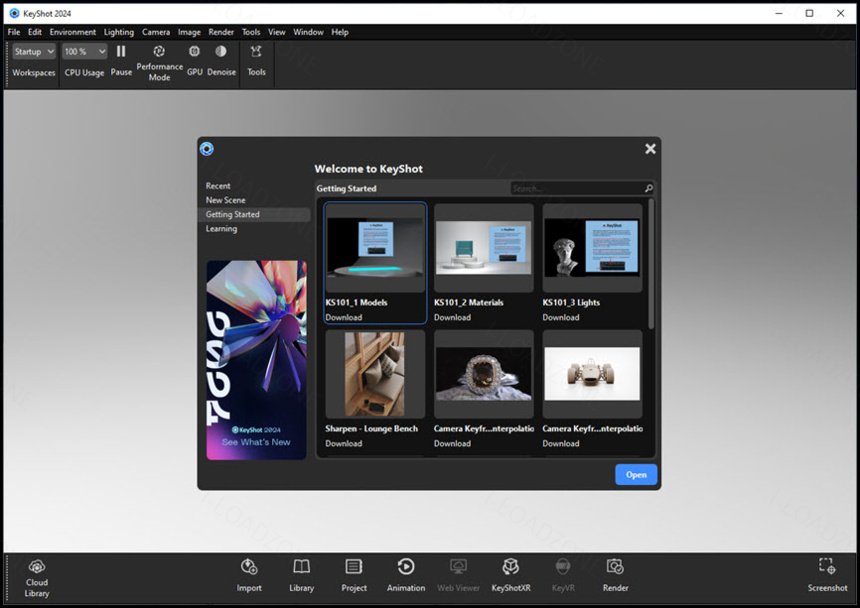860x608 pixels.
Task: Expand the CPU Usage 100% dropdown
Action: coord(84,52)
